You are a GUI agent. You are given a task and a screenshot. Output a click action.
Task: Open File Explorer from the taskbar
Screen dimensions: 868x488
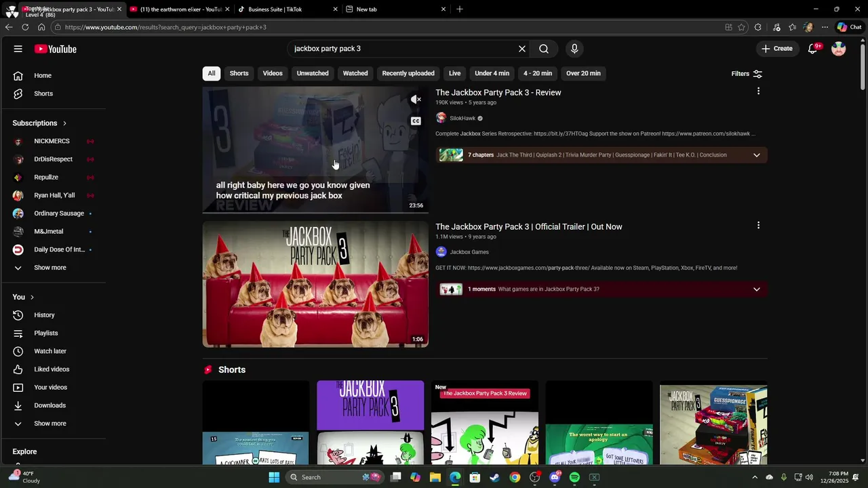pyautogui.click(x=435, y=477)
